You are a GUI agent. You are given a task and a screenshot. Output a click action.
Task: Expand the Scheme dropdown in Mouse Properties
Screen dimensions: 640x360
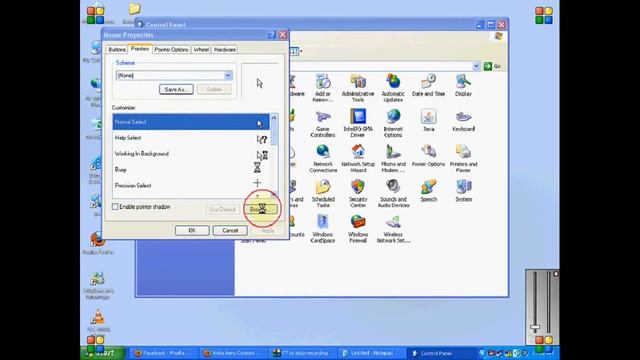click(228, 76)
